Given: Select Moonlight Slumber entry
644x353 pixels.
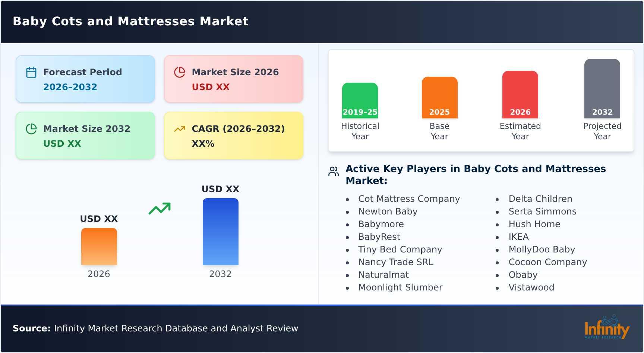Looking at the screenshot, I should click(401, 287).
